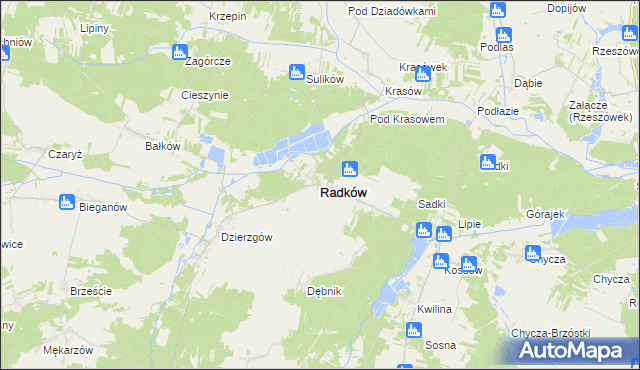Click the factory icon over Krasówek

click(x=422, y=74)
